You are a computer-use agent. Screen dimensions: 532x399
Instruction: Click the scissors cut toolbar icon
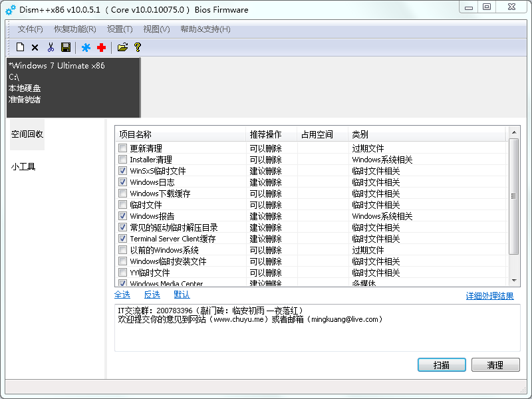pyautogui.click(x=51, y=47)
